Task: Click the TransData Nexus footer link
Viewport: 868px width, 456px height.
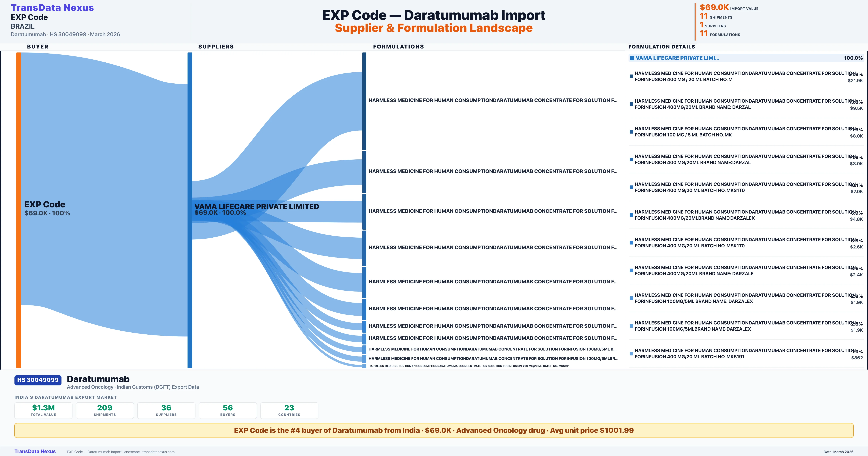Action: (x=35, y=451)
